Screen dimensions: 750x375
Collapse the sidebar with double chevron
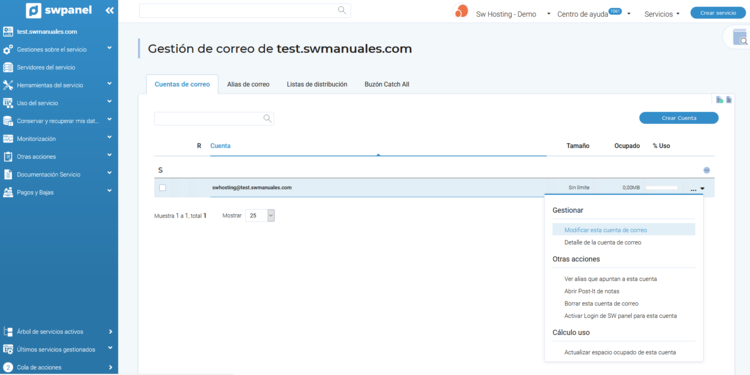[x=110, y=10]
